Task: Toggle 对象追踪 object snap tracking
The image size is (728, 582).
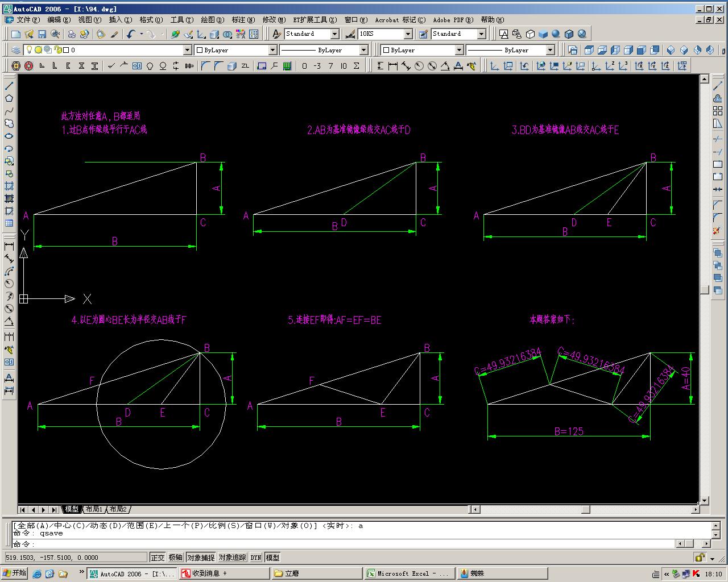Action: [233, 558]
